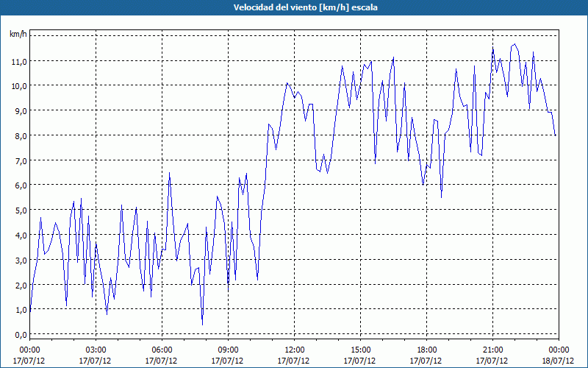
Task: Click the km/h axis unit label
Action: (x=18, y=35)
